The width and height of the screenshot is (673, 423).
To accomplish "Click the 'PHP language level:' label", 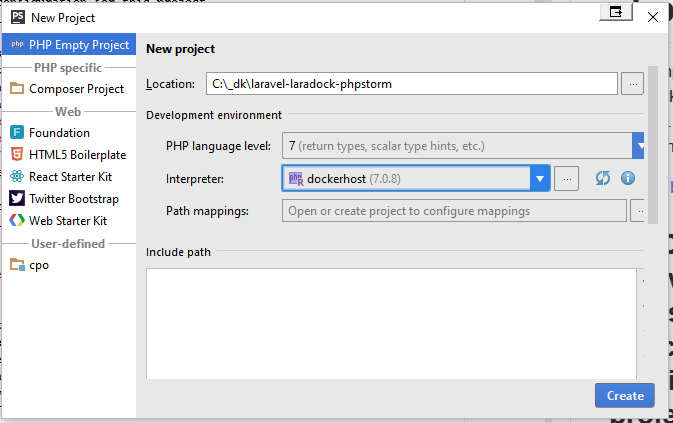I will tap(218, 146).
